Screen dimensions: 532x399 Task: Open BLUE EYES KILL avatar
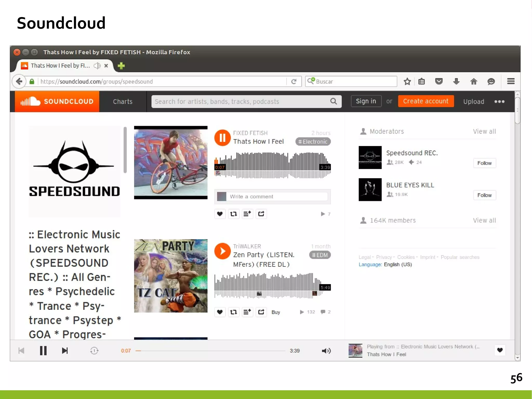370,189
